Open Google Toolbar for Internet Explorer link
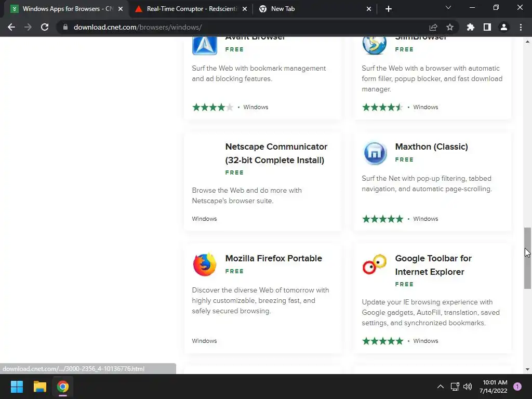This screenshot has height=399, width=532. 433,265
